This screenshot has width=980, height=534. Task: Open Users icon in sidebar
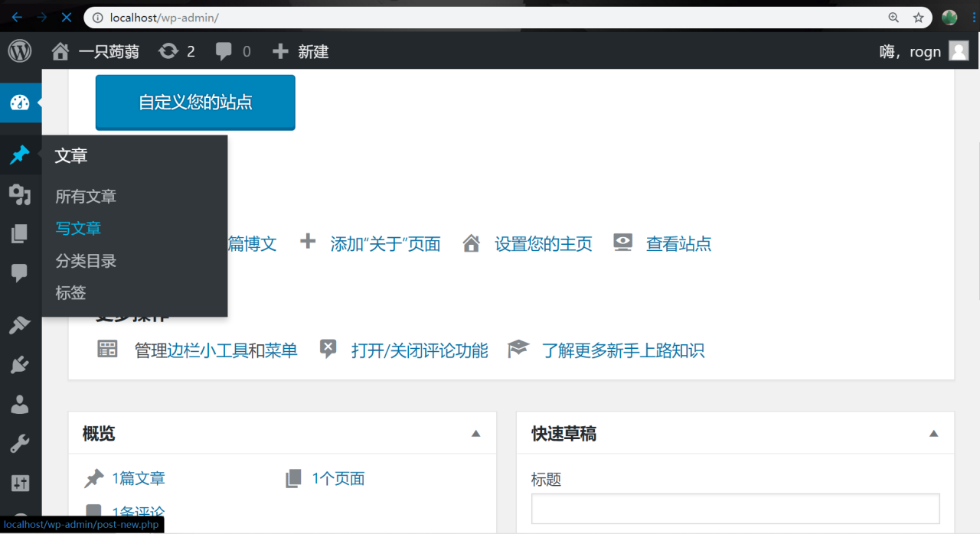(20, 404)
